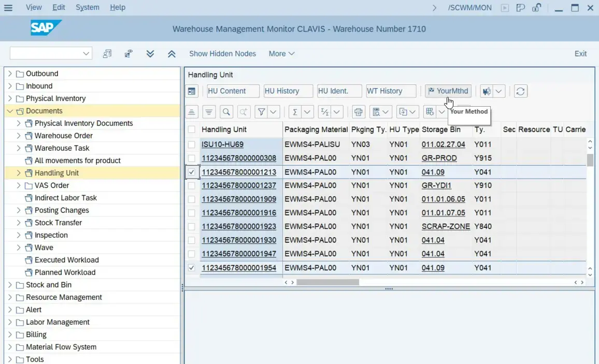
Task: Expand all nodes with the double-down arrow
Action: point(150,54)
